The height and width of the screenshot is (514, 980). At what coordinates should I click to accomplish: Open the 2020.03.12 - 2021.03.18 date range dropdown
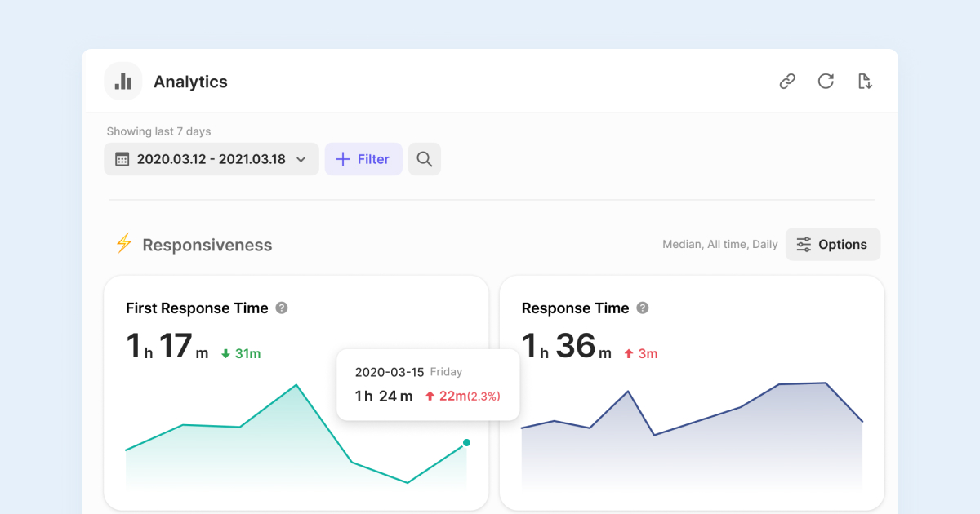pyautogui.click(x=211, y=159)
